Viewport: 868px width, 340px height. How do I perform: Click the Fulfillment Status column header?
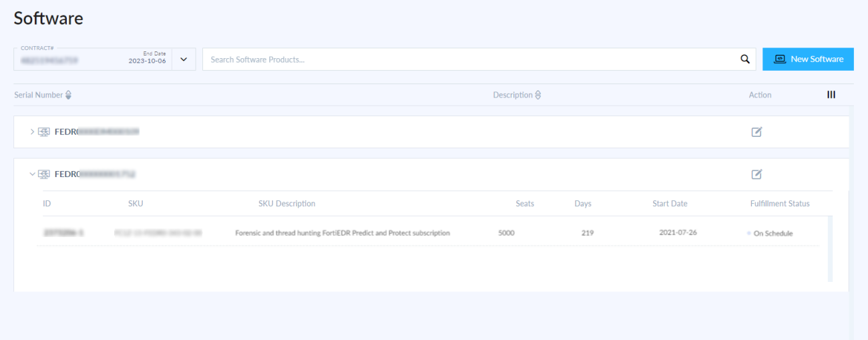(x=780, y=204)
